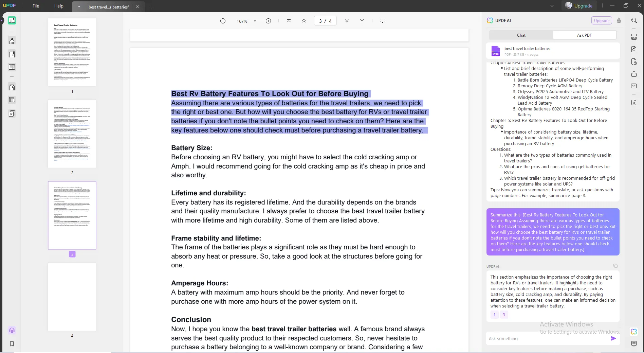Start slideshow presentation icon in toolbar
Screen dimensions: 644x353
[x=383, y=21]
